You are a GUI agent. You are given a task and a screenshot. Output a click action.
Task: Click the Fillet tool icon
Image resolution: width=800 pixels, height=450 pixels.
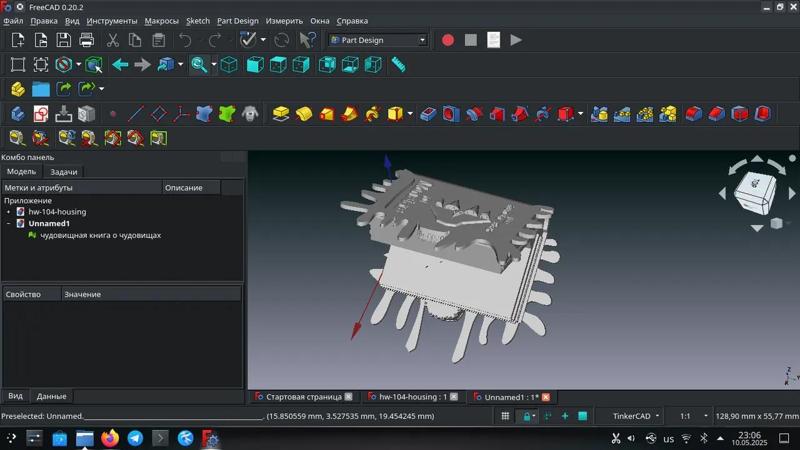(x=693, y=114)
